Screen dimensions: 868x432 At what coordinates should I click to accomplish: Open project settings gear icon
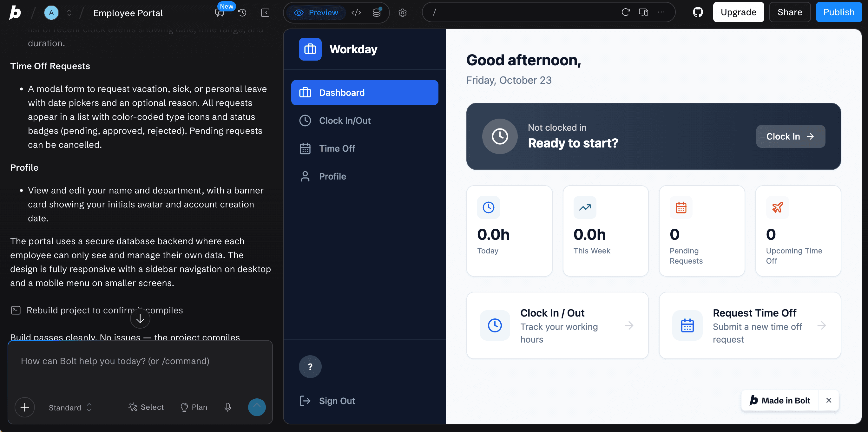[x=402, y=13]
